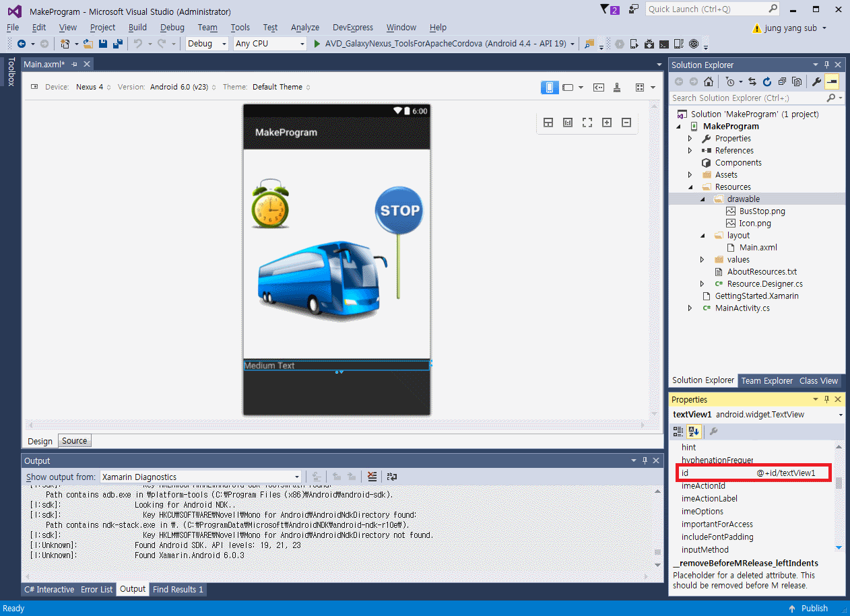Click the Navigate Backward toolbar icon
Screen dimensions: 850x616
click(x=22, y=44)
